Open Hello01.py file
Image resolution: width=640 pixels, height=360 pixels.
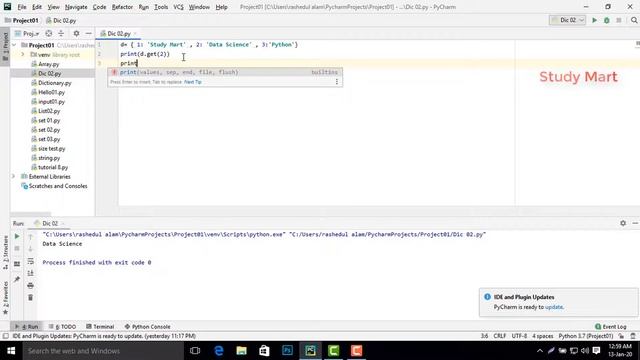48,92
